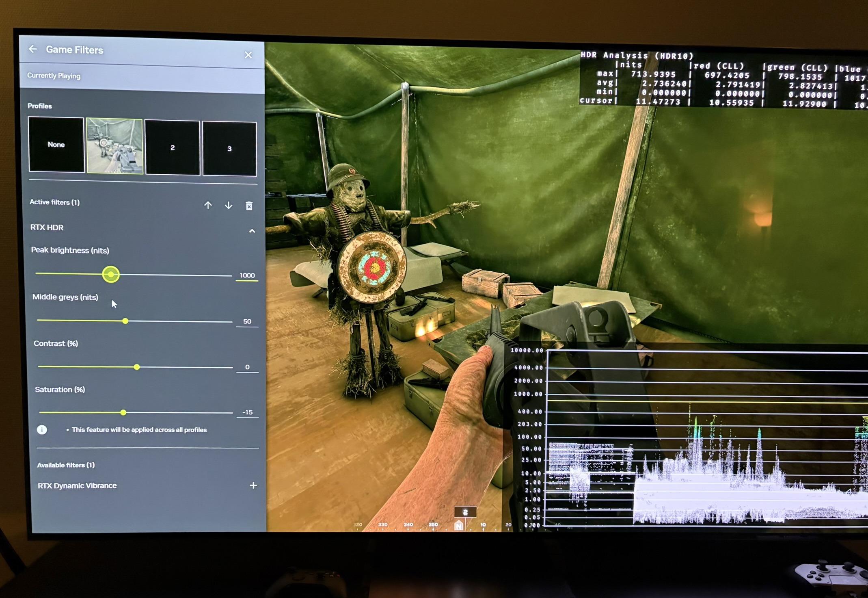Click the info icon beside the profiles note
Image resolution: width=868 pixels, height=598 pixels.
(x=42, y=430)
